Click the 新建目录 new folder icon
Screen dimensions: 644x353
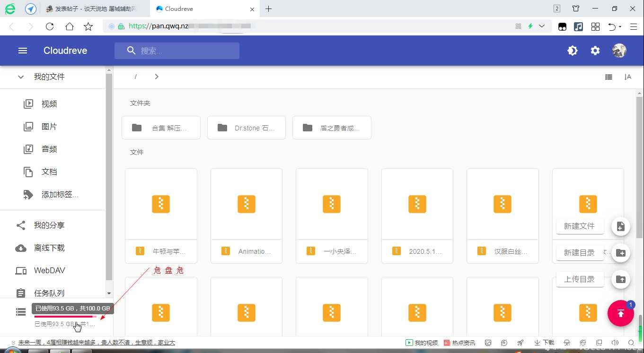[621, 253]
